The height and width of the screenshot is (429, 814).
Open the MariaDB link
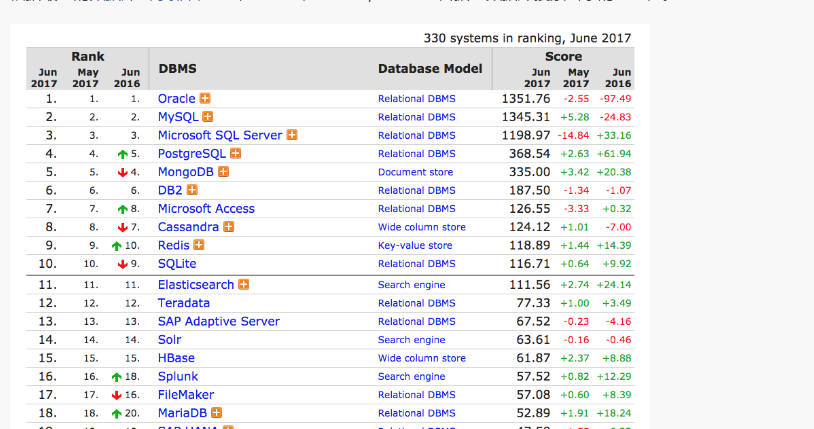tap(182, 413)
